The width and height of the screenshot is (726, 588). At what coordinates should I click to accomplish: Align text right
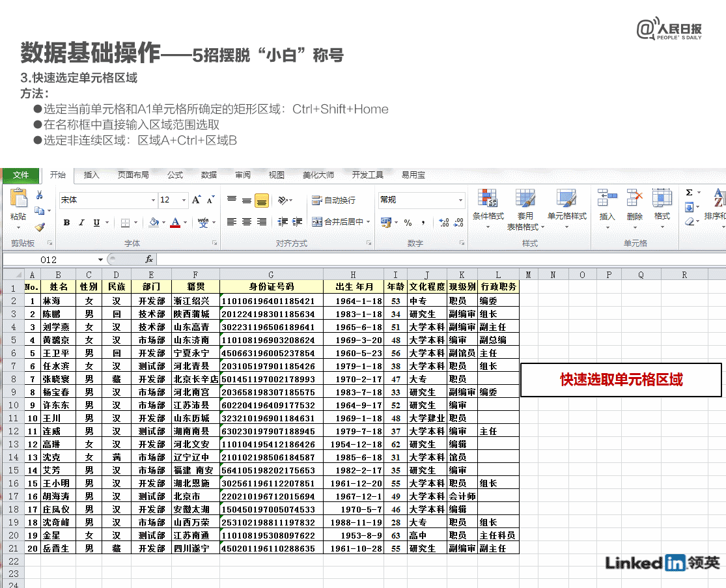[x=262, y=222]
